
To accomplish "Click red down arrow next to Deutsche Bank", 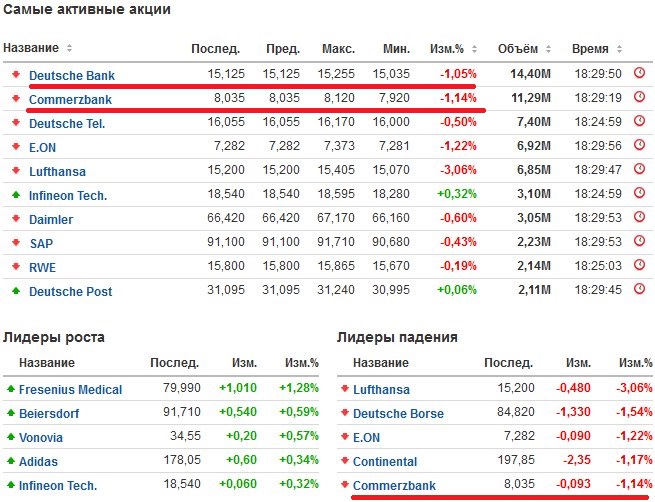I will click(15, 74).
